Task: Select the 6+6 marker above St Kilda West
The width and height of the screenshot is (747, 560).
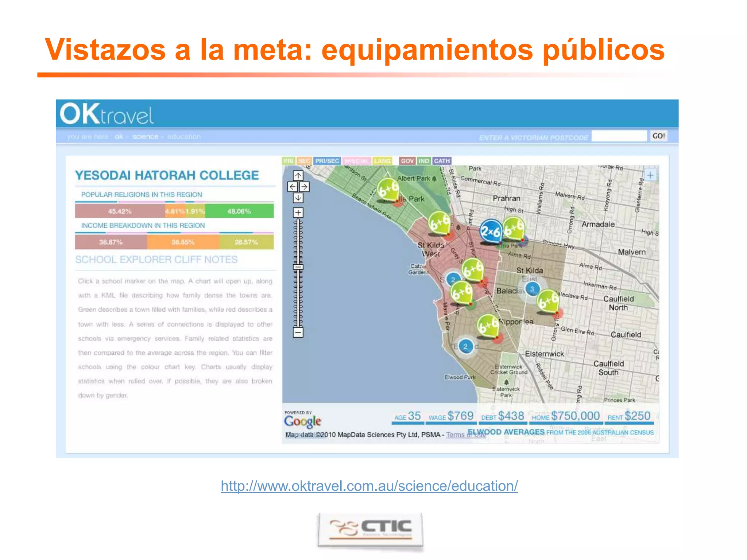Action: (439, 223)
